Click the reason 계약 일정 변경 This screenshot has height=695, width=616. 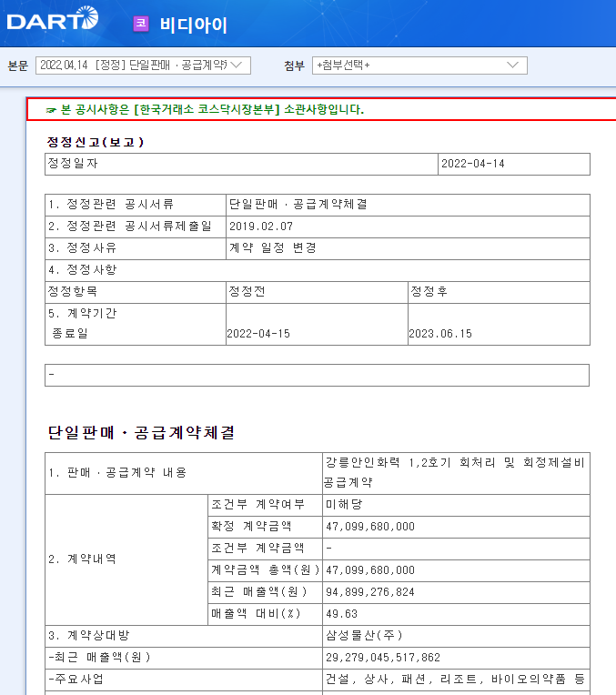[272, 247]
